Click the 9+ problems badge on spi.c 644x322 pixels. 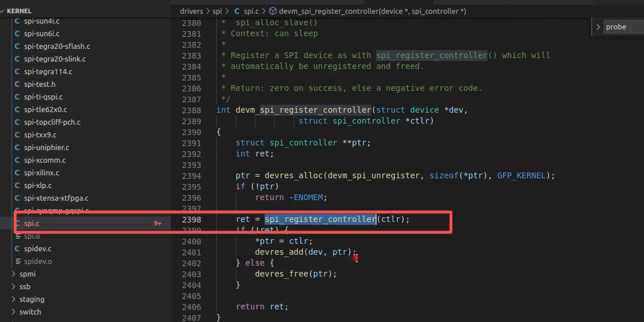[158, 224]
